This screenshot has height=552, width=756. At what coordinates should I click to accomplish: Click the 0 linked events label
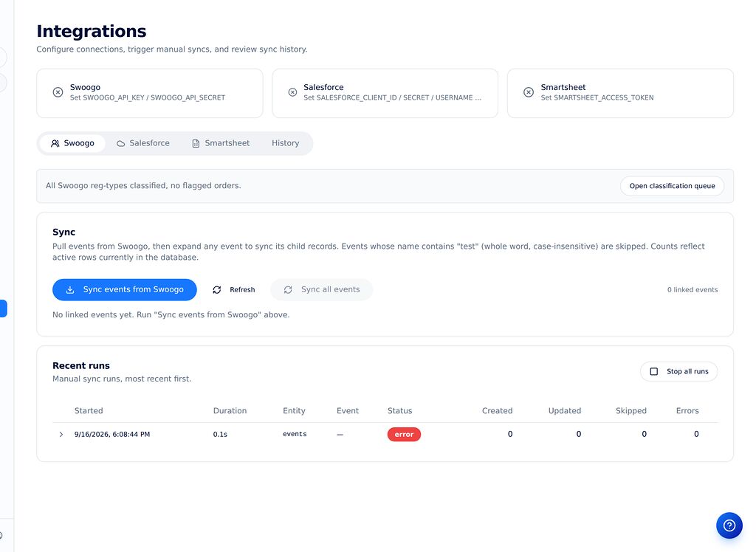pos(693,290)
